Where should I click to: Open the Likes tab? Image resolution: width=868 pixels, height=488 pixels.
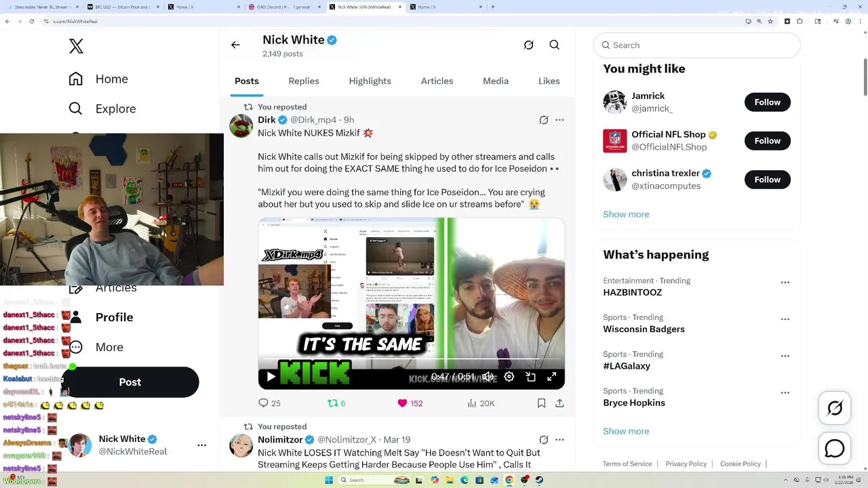tap(549, 81)
